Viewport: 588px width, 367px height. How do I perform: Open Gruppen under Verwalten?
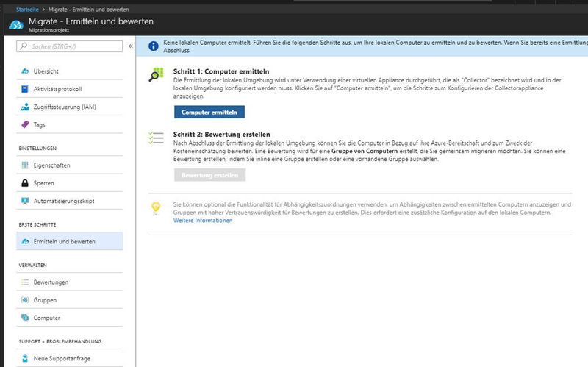[70, 300]
